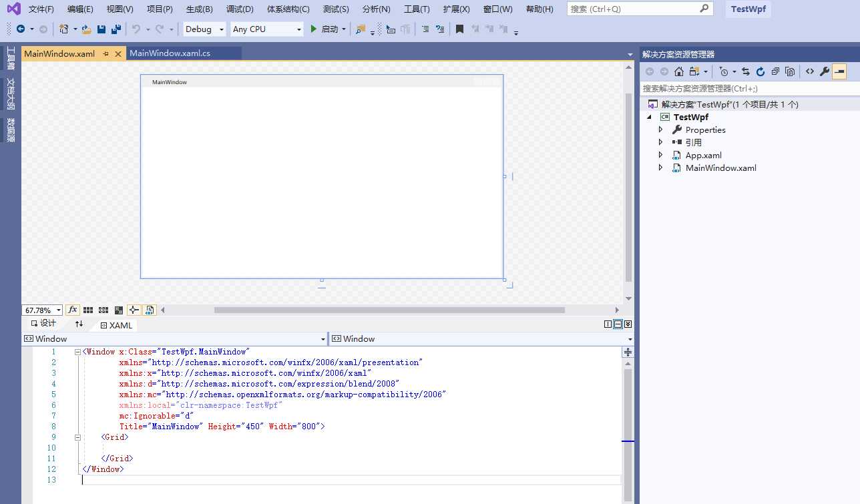Click the pending changes filter clock icon
Screen dimensions: 860x504
724,71
